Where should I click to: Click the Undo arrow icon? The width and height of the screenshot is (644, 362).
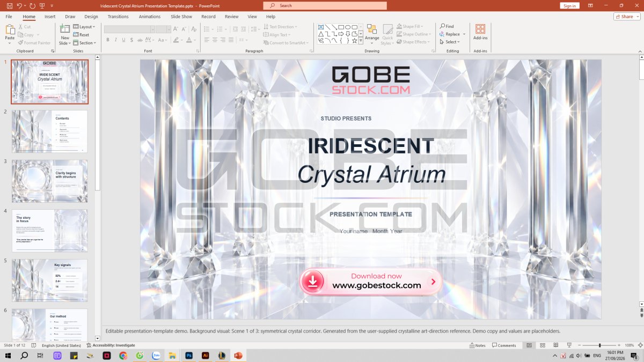click(20, 5)
